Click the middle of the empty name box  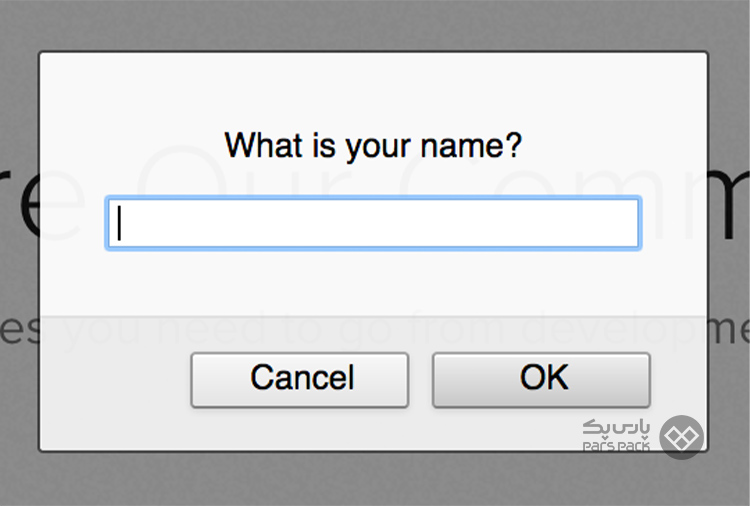372,223
